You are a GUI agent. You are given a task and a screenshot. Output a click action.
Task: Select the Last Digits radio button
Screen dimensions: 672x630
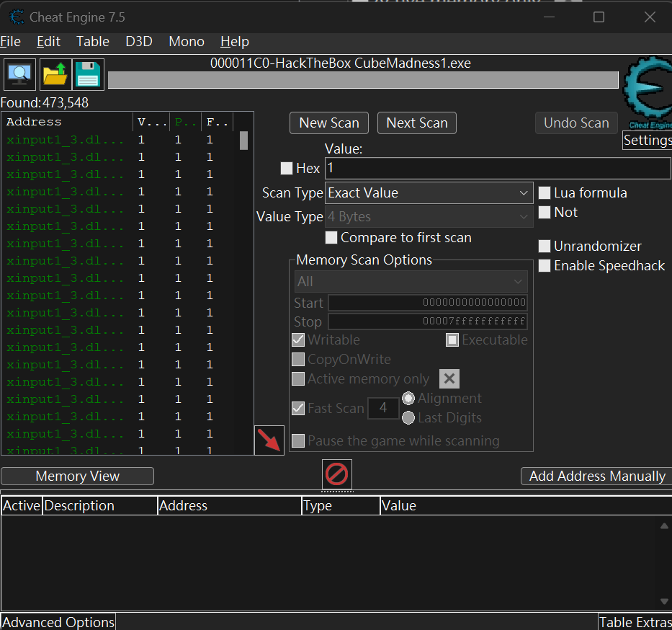click(x=408, y=417)
